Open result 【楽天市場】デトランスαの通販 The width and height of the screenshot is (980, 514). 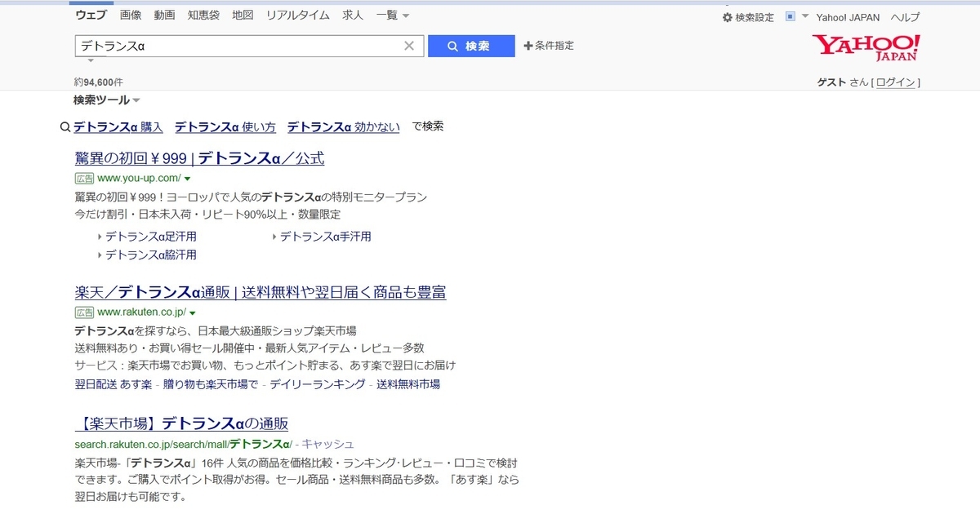pyautogui.click(x=181, y=423)
